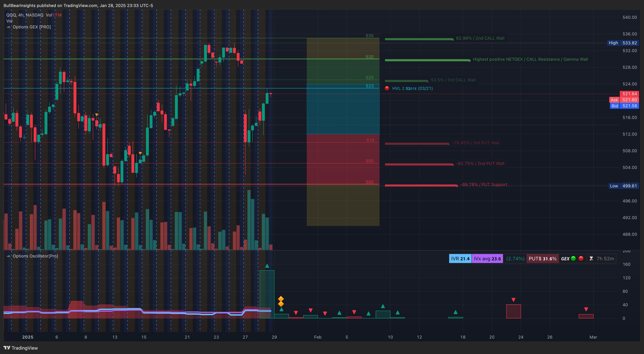Viewport: 644px width, 354px height.
Task: Click the Highest positive NETGEX Gamma Wall label
Action: click(530, 59)
